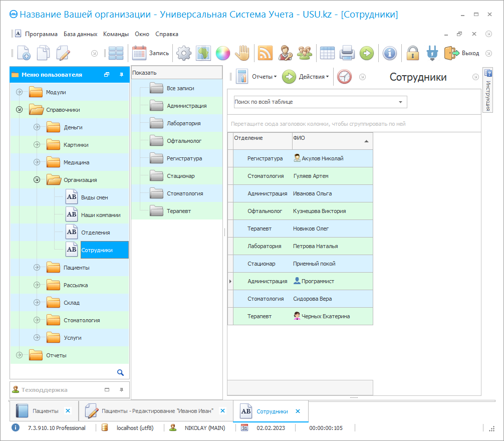Open the База данных menu
The image size is (504, 441).
click(x=80, y=34)
